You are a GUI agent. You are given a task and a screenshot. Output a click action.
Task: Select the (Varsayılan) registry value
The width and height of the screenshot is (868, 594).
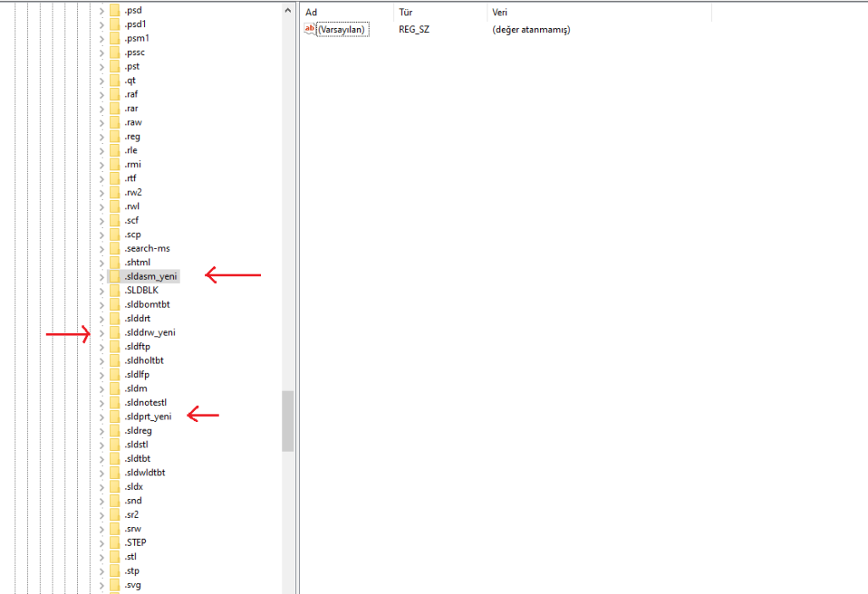coord(342,30)
